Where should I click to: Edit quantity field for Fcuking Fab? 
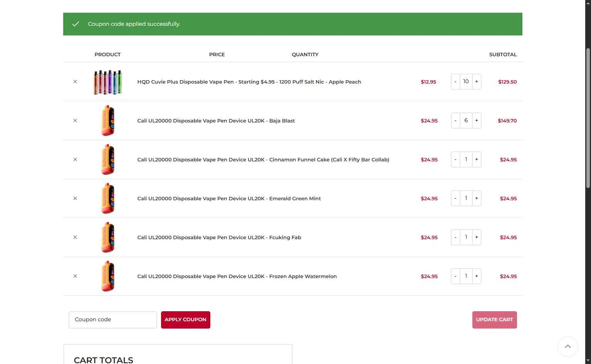point(466,237)
